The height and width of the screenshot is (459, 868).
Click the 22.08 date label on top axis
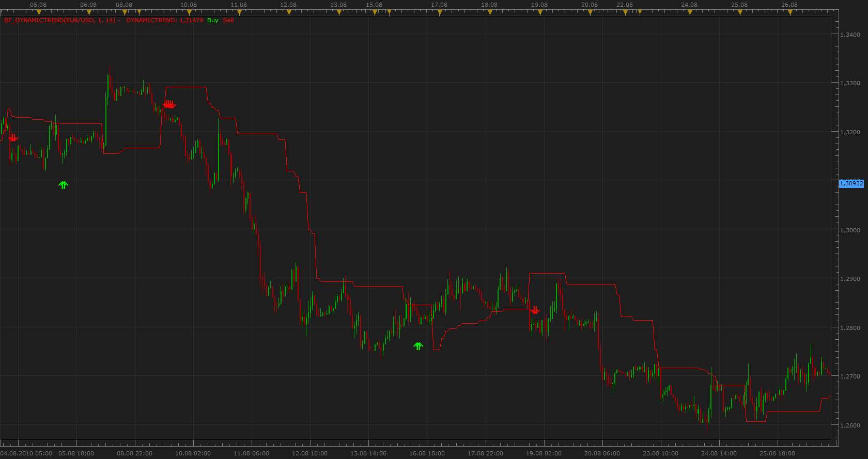[625, 5]
